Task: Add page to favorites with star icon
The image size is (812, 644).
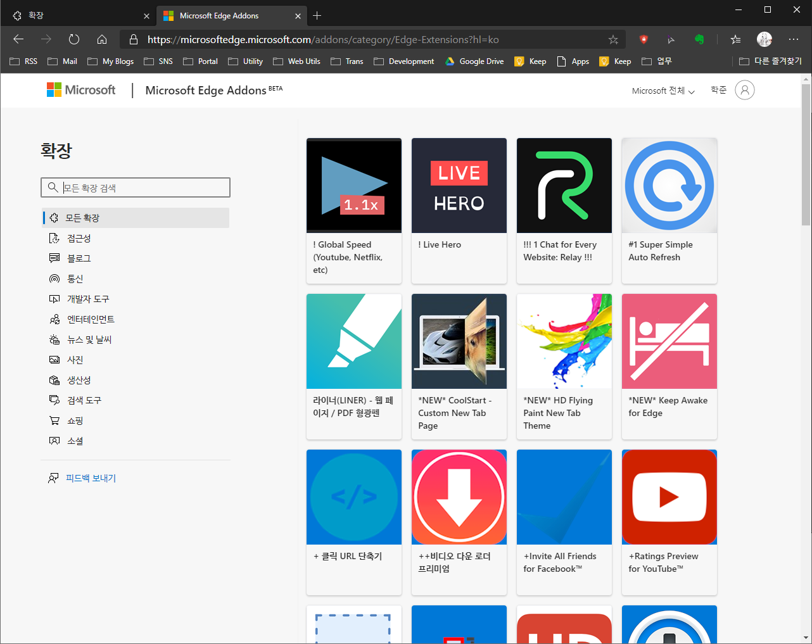Action: [x=613, y=39]
